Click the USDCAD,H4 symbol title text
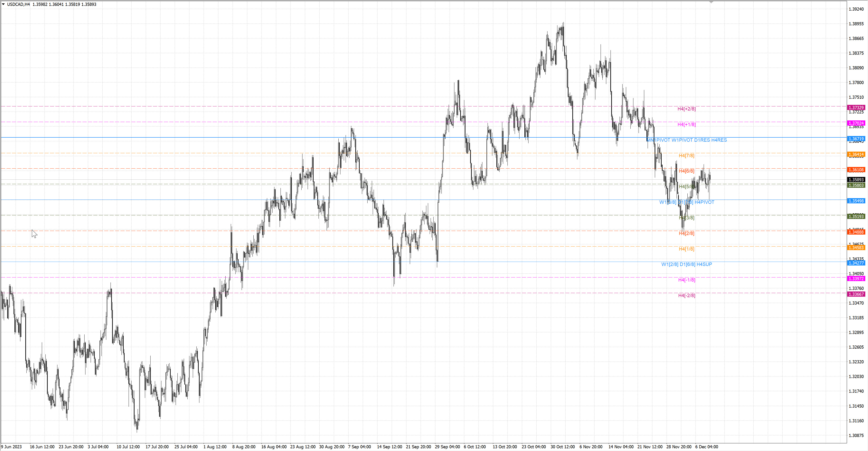Screen dimensions: 868x451 click(x=19, y=4)
